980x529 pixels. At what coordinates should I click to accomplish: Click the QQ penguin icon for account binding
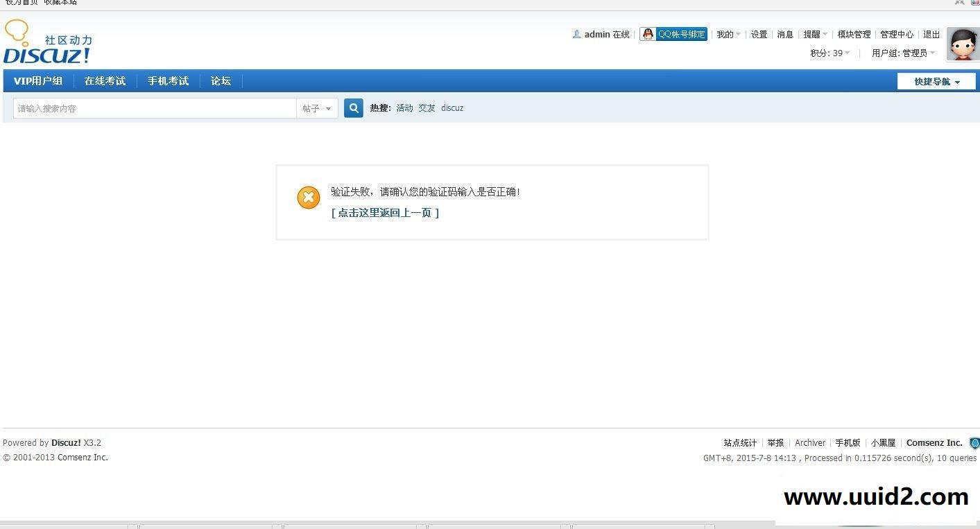[648, 33]
